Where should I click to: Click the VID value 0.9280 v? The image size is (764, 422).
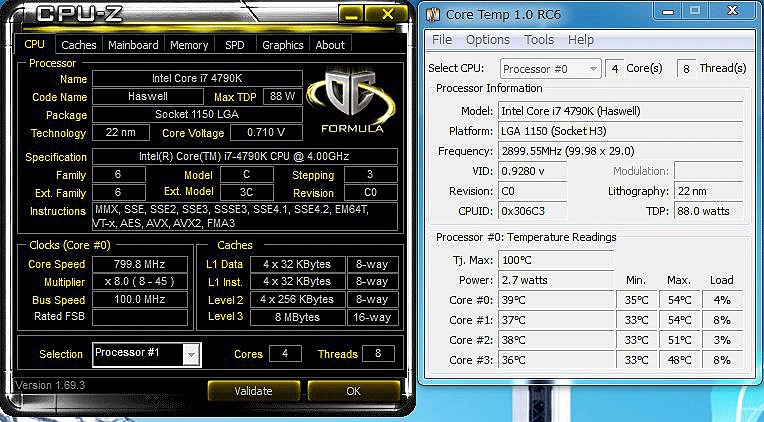pyautogui.click(x=533, y=171)
